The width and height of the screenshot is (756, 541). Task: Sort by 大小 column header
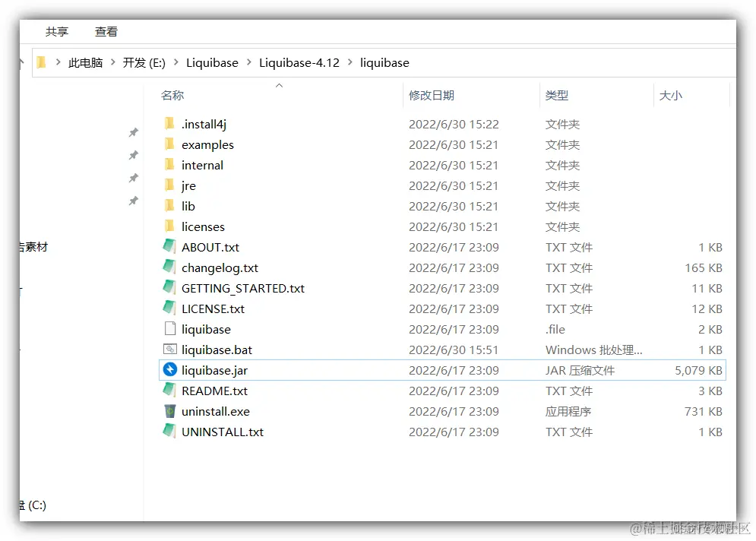tap(671, 96)
